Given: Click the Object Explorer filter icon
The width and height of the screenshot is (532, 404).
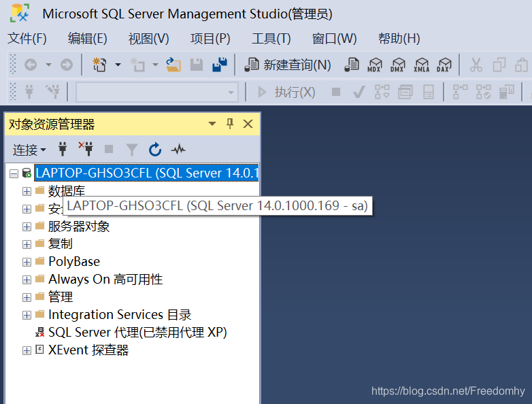Looking at the screenshot, I should 132,149.
